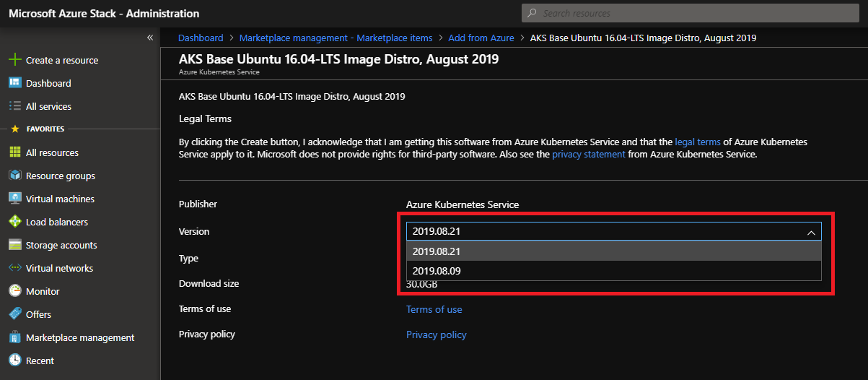Open the privacy statement link

(589, 155)
